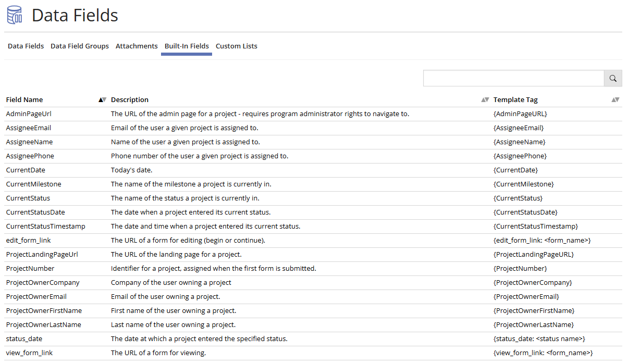This screenshot has width=629, height=364.
Task: Toggle sort order on the Description header
Action: pyautogui.click(x=129, y=99)
